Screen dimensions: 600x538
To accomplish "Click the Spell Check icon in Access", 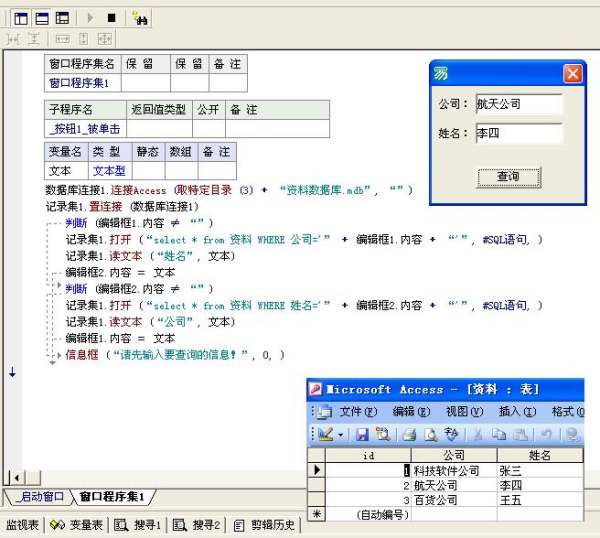I will [450, 435].
